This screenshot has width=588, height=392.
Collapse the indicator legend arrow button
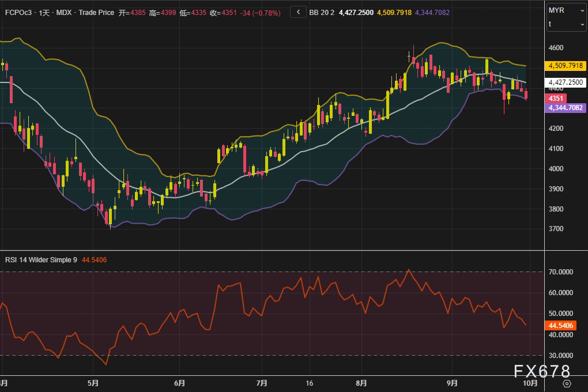[x=298, y=12]
